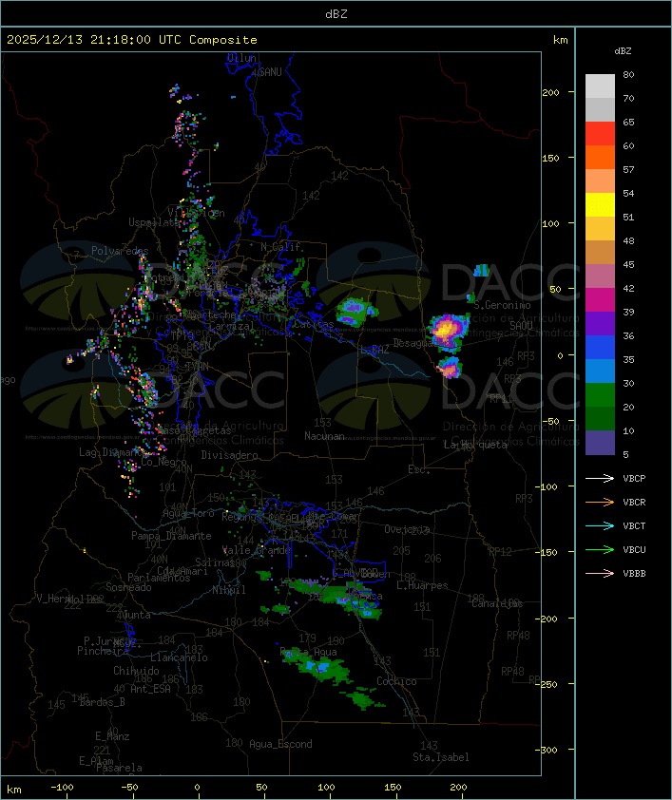The image size is (672, 800).
Task: Click the 'Polvaredas' place label
Action: pos(120,251)
